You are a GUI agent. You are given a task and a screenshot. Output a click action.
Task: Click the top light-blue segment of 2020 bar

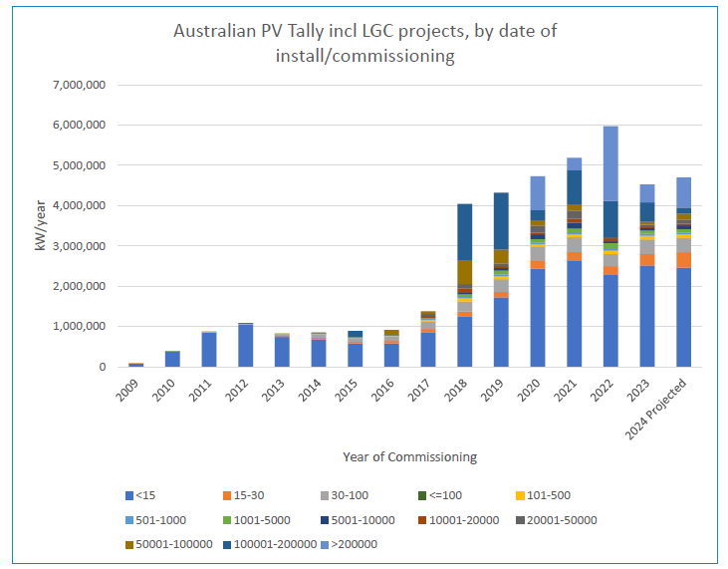pyautogui.click(x=539, y=192)
